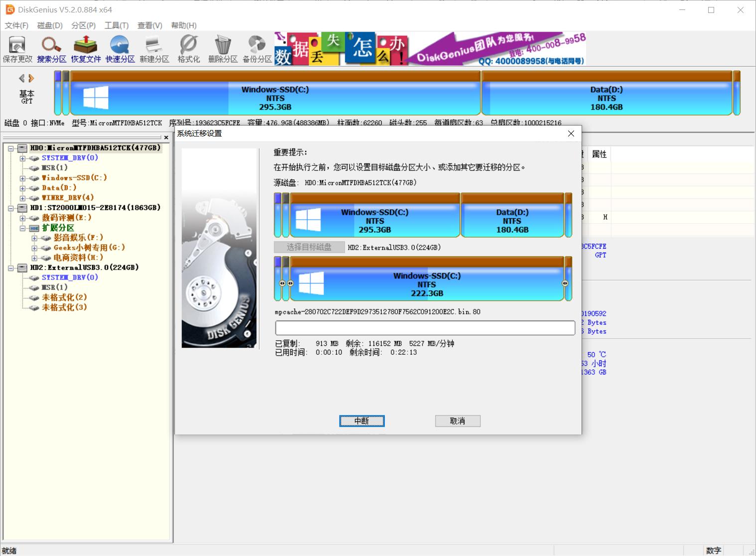Collapse the HD0 MicronMTFDHBA512TCK disk node
The height and width of the screenshot is (556, 756).
[x=10, y=148]
